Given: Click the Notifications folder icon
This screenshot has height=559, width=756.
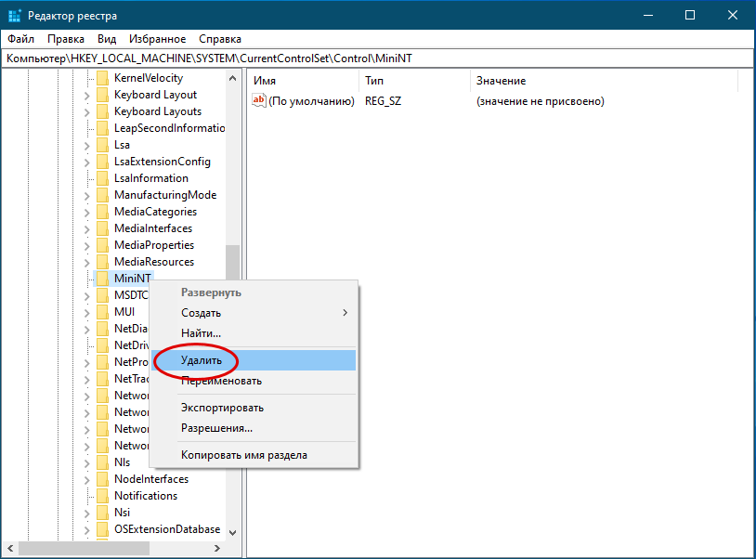Looking at the screenshot, I should click(102, 496).
